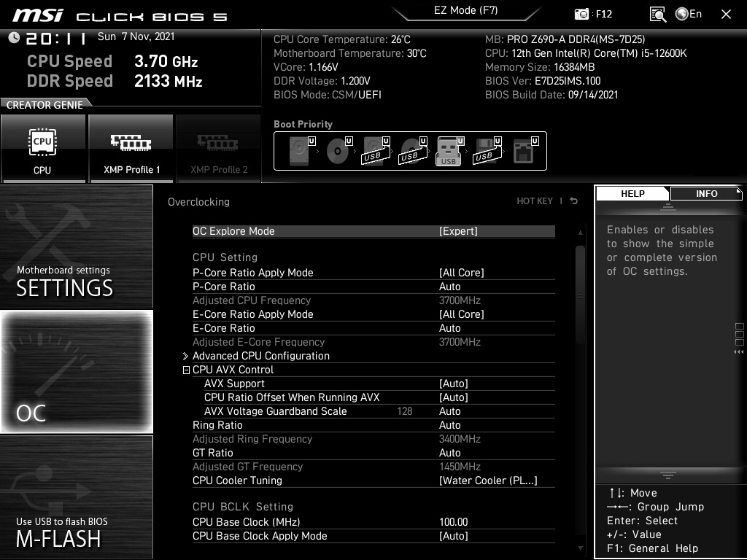Switch to the INFO tab
Image resolution: width=747 pixels, height=560 pixels.
(706, 194)
